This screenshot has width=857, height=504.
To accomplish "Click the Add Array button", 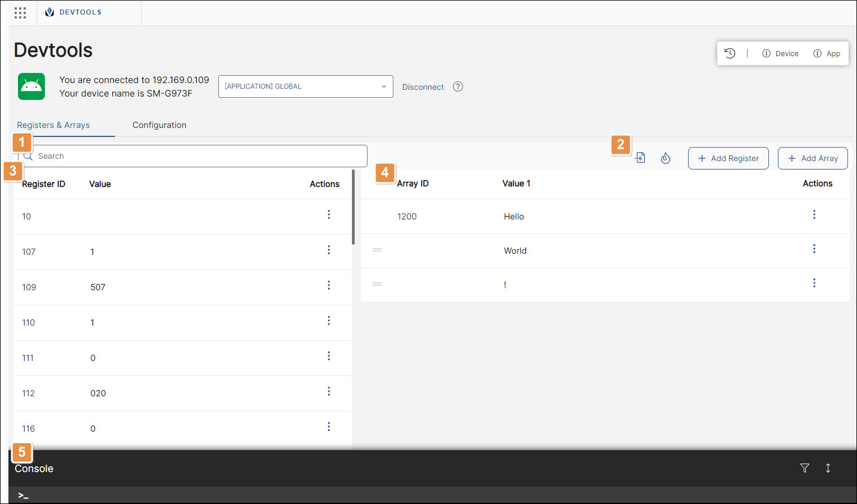I will point(812,158).
